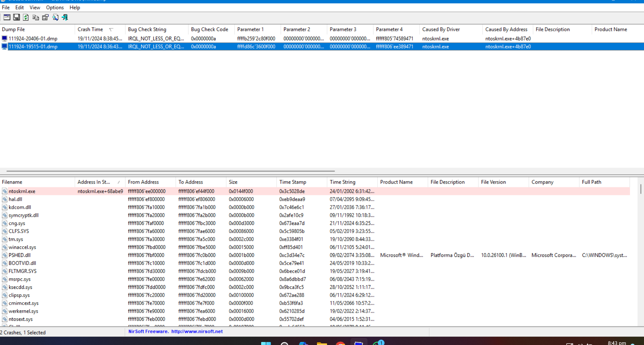Viewport: 644px width, 345px height.
Task: Select the 111924-20406-01.dmp crash row
Action: point(322,39)
